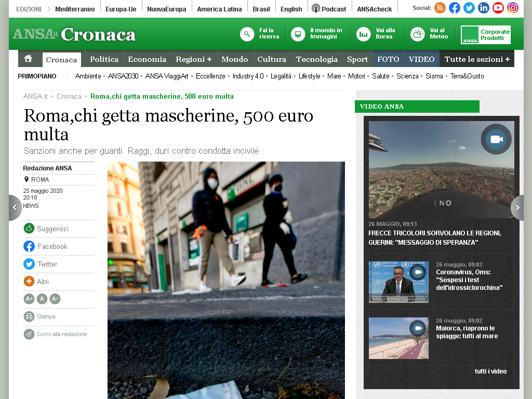Open the Oms coronavirus video thumbnail
This screenshot has height=399, width=532.
[398, 282]
